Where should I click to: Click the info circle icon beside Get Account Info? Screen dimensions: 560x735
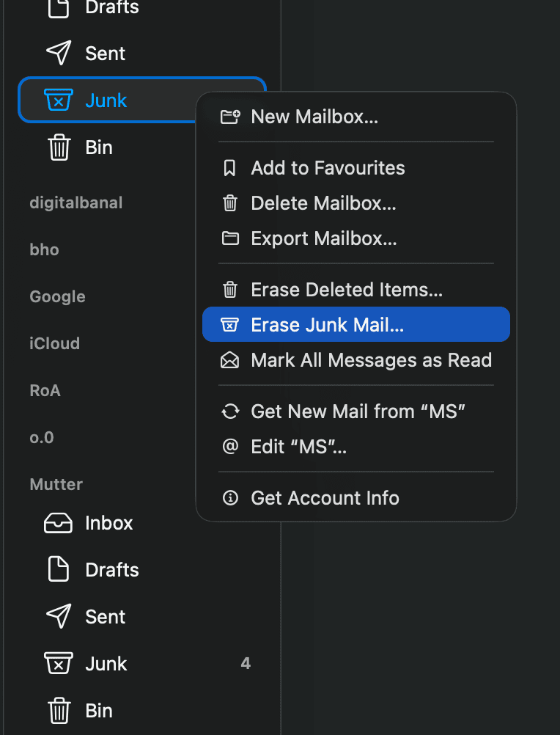(230, 498)
